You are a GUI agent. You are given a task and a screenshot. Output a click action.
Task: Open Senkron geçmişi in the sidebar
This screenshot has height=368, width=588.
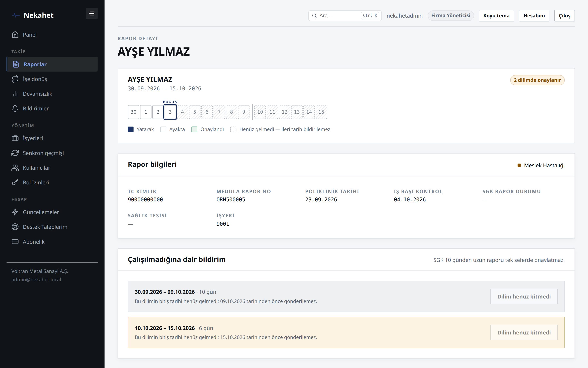52,153
